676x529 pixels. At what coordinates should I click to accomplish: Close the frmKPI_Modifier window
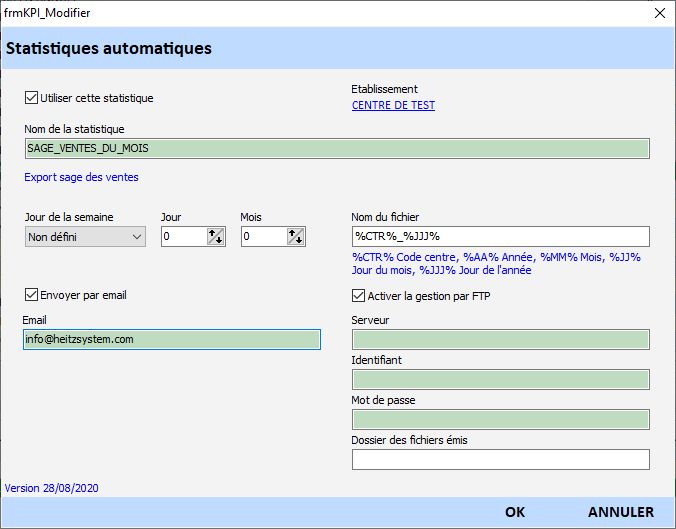point(660,13)
